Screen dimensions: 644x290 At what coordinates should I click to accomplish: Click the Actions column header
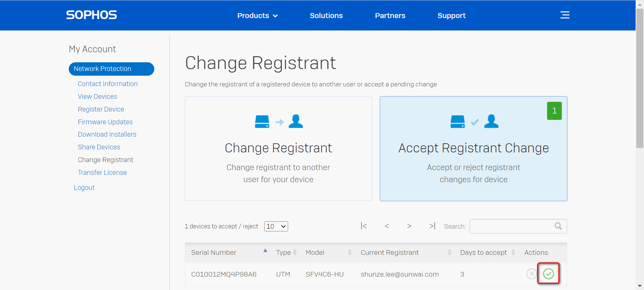pos(536,252)
